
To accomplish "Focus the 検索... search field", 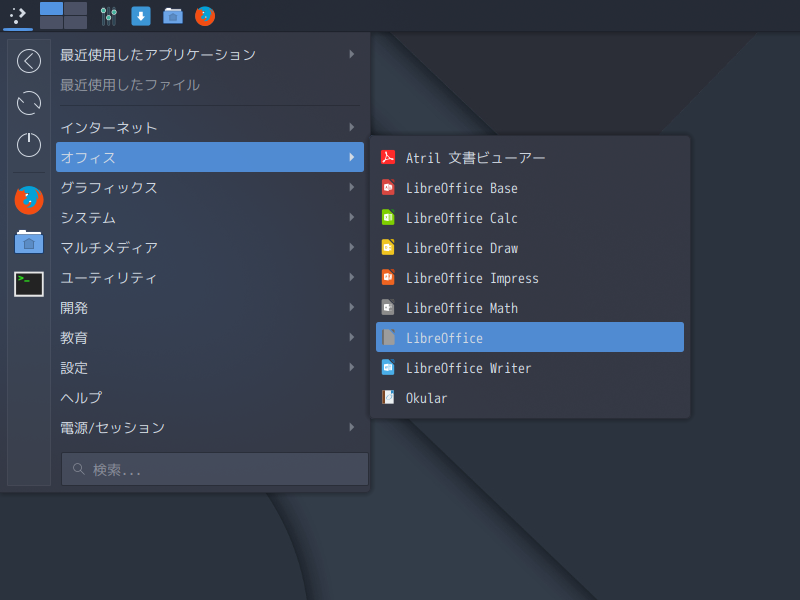I will (215, 469).
